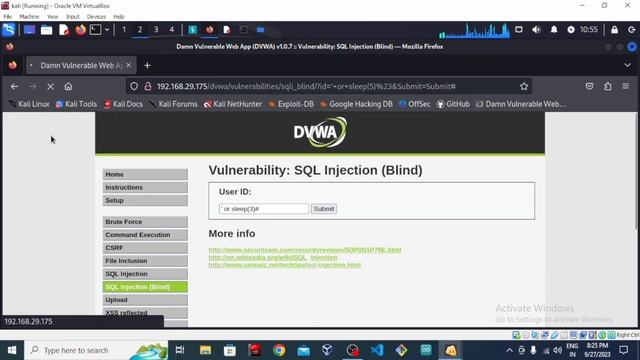Screen dimensions: 640x360
Task: Open the Save to Pocket icon
Action: pos(589,86)
